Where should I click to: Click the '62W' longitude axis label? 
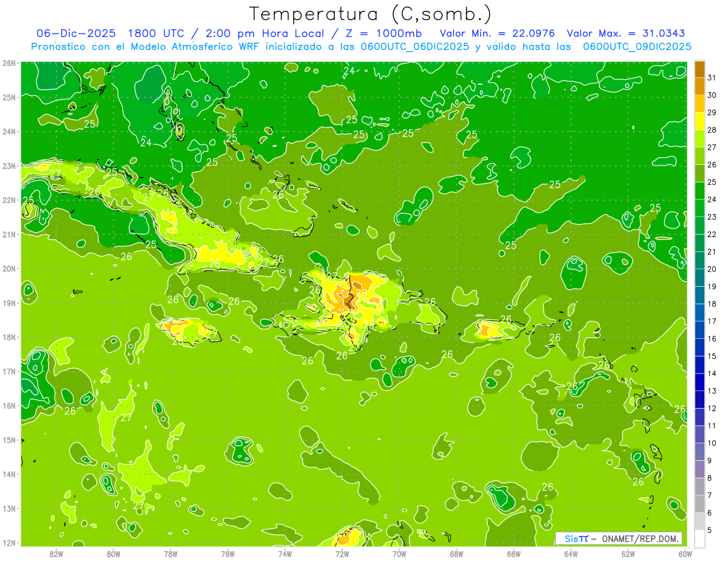pos(628,554)
